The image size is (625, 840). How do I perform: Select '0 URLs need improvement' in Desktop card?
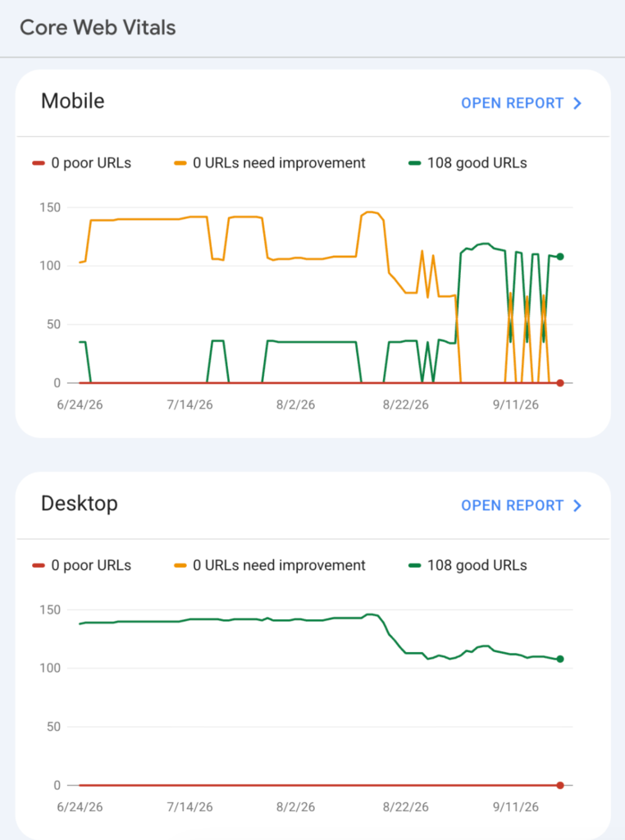coord(279,565)
